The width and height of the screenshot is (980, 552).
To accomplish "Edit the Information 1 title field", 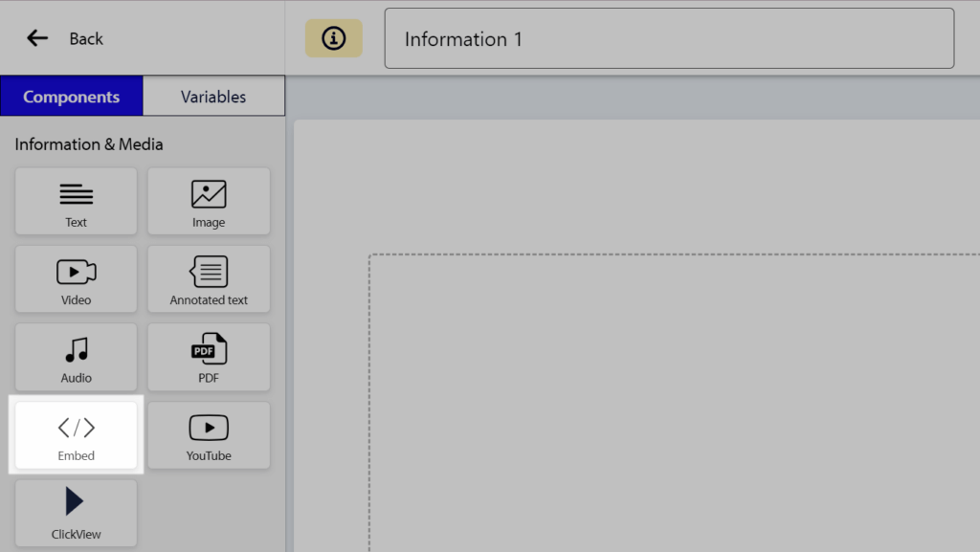I will point(669,38).
